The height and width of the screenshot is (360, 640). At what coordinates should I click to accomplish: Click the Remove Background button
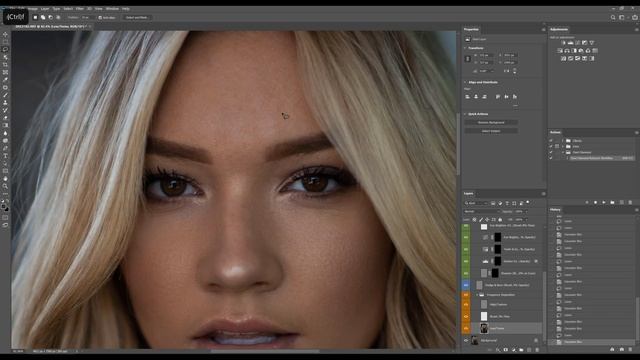point(491,122)
